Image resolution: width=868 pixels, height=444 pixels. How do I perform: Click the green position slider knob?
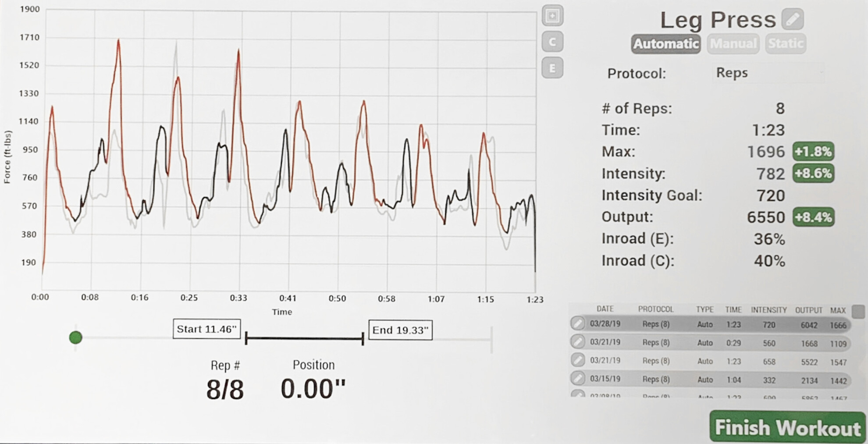[76, 337]
